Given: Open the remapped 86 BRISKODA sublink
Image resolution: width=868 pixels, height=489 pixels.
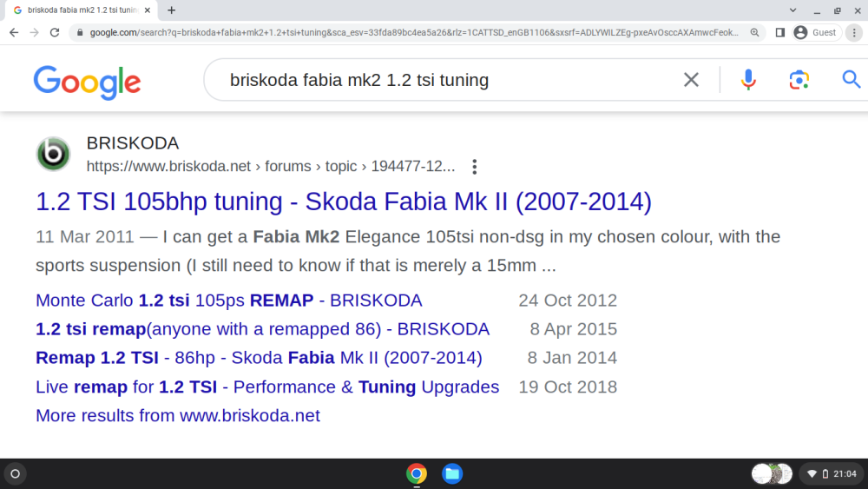Looking at the screenshot, I should pos(262,329).
